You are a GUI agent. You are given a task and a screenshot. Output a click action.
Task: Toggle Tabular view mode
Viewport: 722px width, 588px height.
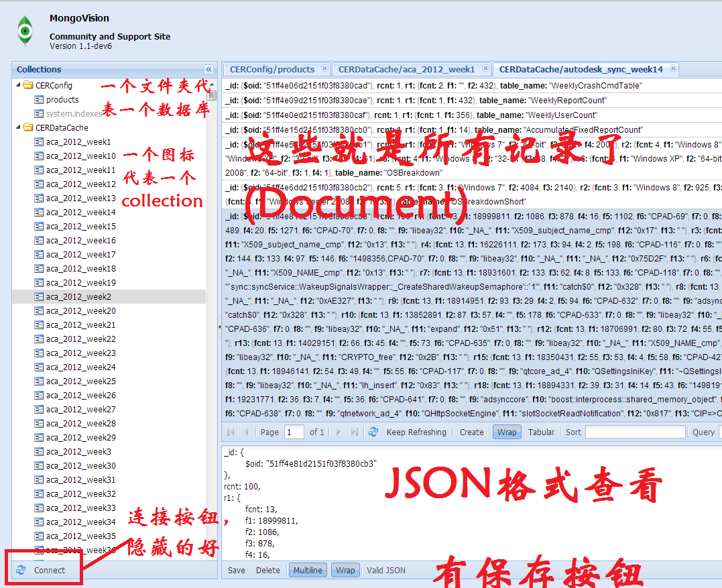tap(541, 432)
